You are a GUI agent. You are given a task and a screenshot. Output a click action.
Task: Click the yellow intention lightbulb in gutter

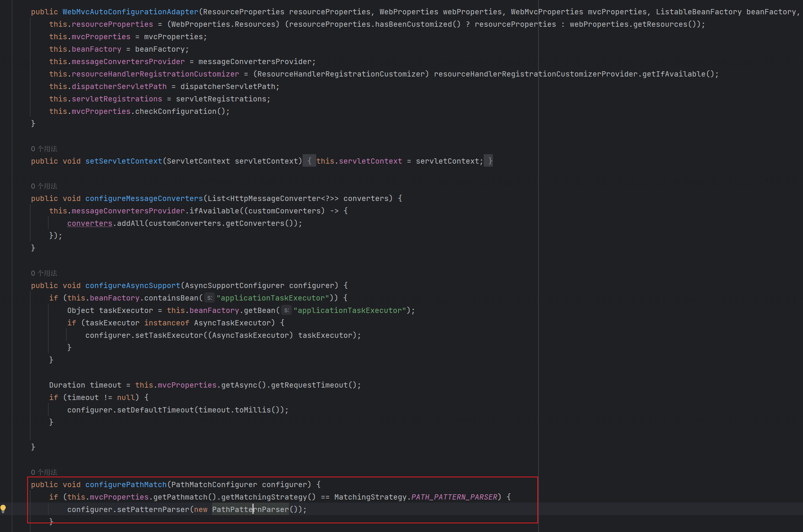[3, 509]
